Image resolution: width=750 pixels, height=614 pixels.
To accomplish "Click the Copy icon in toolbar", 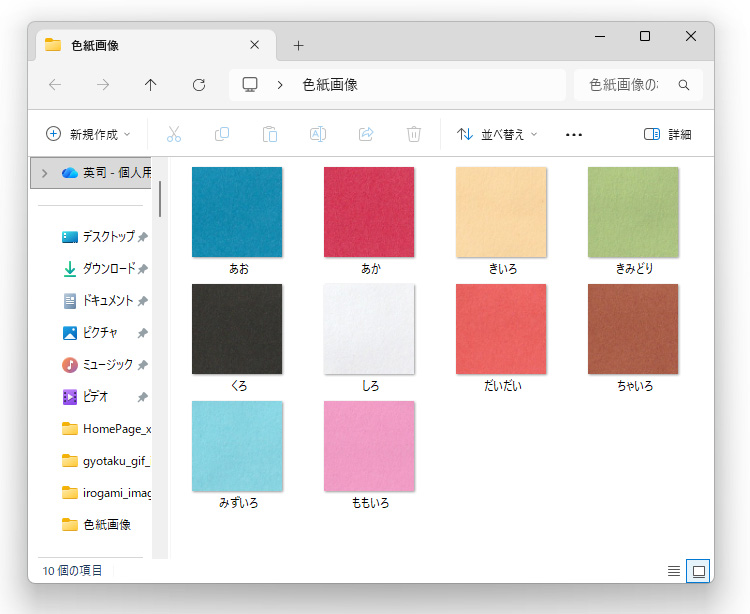I will tap(222, 134).
